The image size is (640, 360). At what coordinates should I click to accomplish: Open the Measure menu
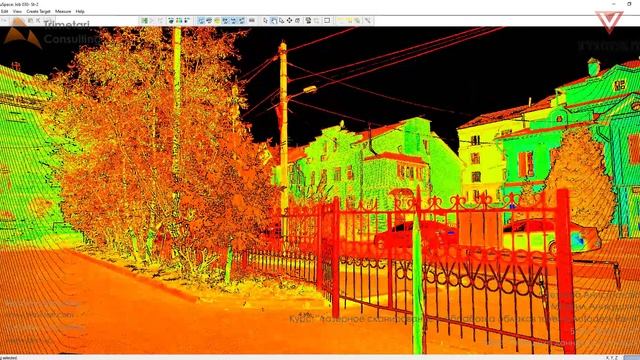point(63,11)
